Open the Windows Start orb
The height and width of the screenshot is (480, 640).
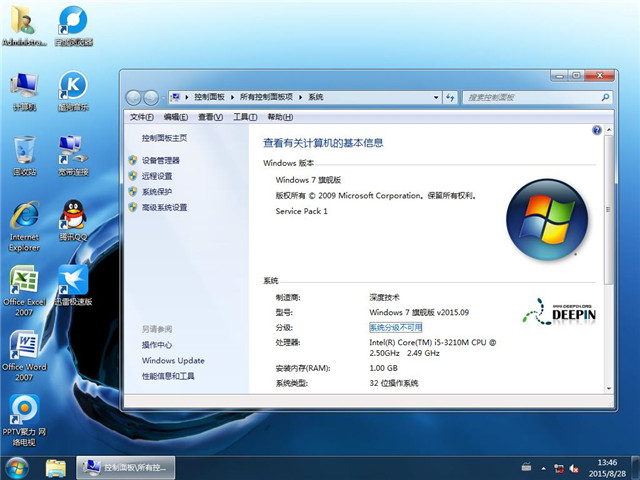17,468
